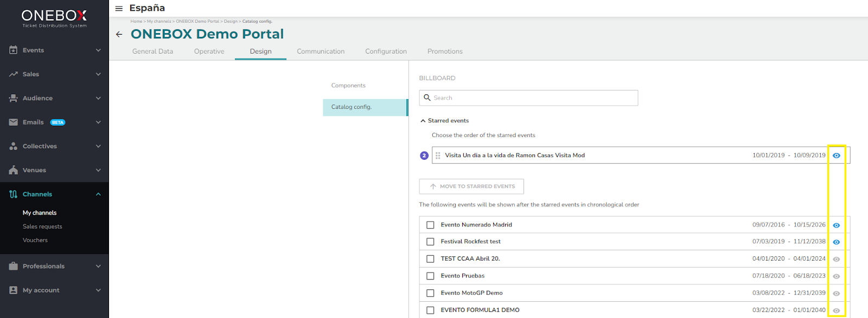868x318 pixels.
Task: Expand the Venues menu chevron
Action: pos(98,170)
